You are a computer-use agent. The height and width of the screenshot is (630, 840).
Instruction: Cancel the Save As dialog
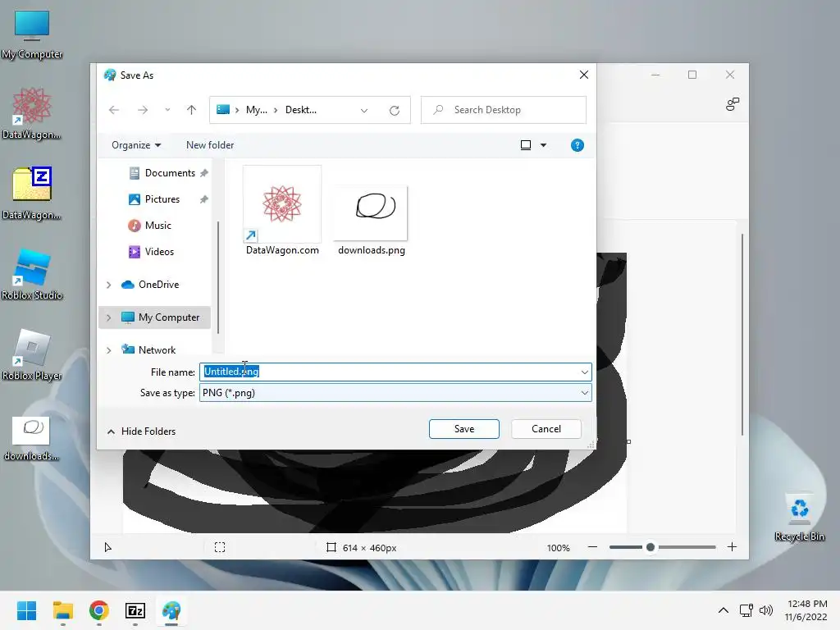pyautogui.click(x=546, y=429)
